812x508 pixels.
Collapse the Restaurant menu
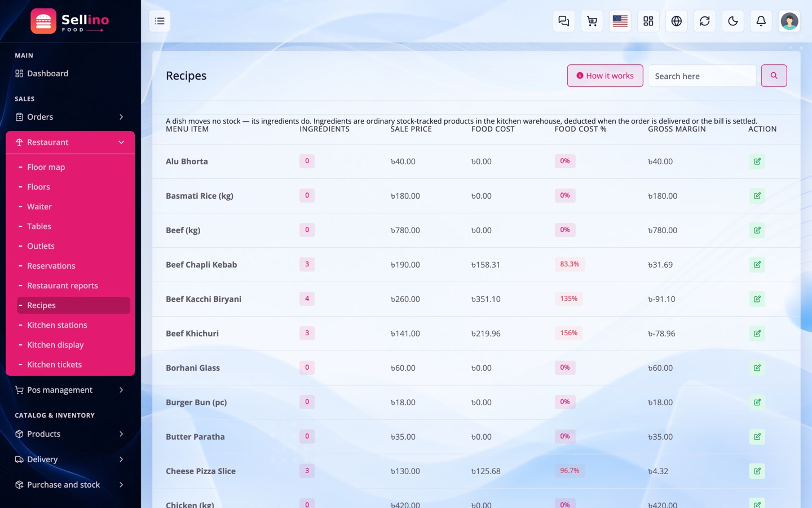(x=70, y=142)
